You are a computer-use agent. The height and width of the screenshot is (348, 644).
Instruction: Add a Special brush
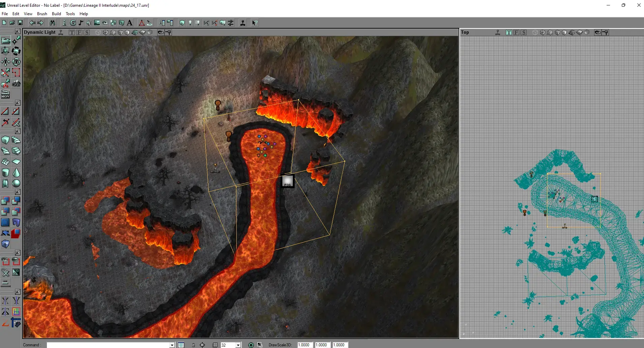tap(5, 222)
